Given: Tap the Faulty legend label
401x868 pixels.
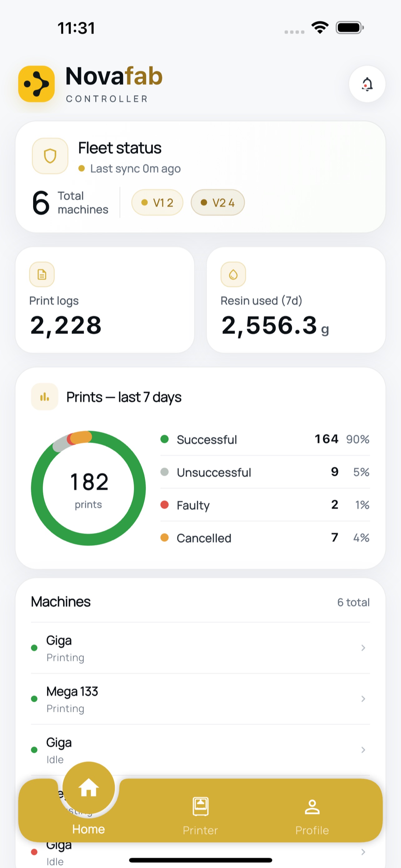Looking at the screenshot, I should pos(193,506).
